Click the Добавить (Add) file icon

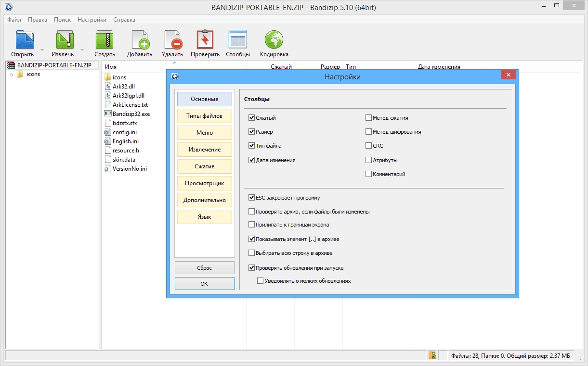tap(140, 39)
